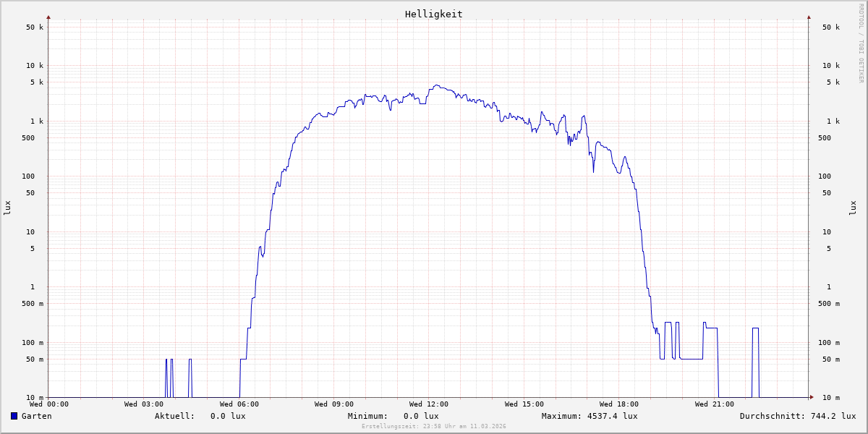The image size is (868, 434).
Task: Click the Garten legend label
Action: coord(36,416)
